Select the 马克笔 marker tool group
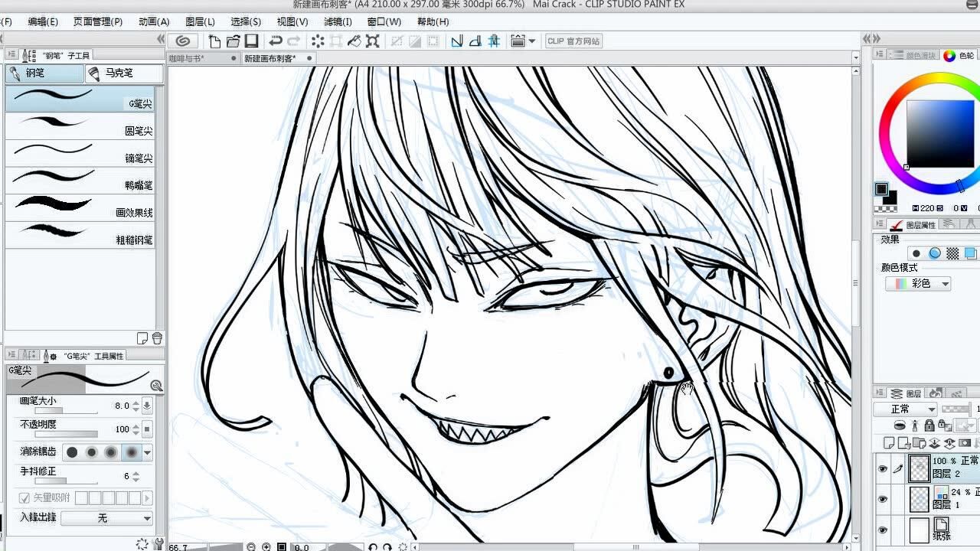980x551 pixels. [x=124, y=73]
